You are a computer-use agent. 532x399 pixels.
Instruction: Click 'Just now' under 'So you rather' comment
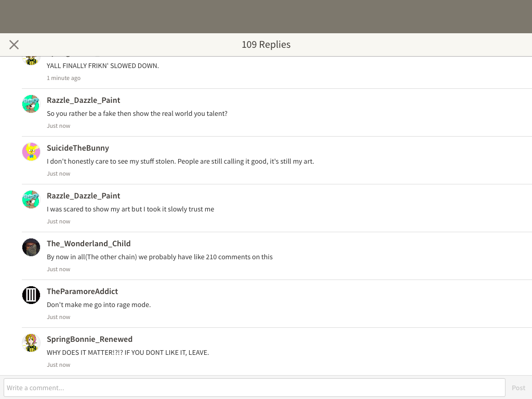pos(59,126)
